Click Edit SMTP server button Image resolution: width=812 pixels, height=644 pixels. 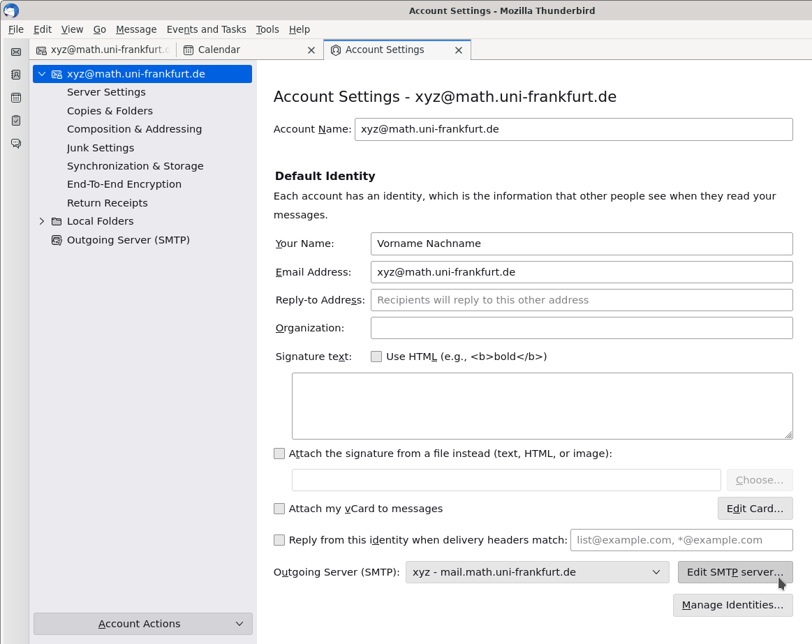tap(735, 572)
